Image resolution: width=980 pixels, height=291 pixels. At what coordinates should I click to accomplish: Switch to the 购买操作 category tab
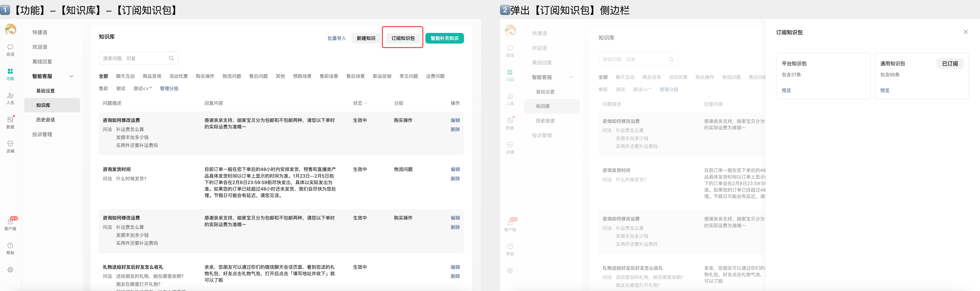(x=205, y=76)
